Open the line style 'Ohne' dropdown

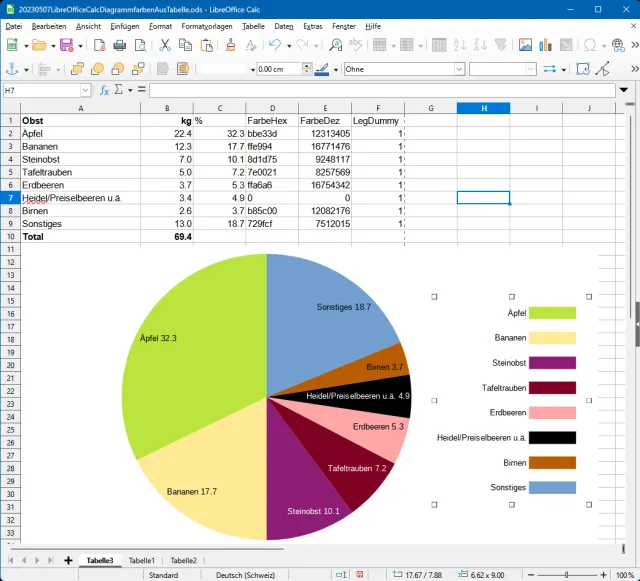[x=459, y=69]
